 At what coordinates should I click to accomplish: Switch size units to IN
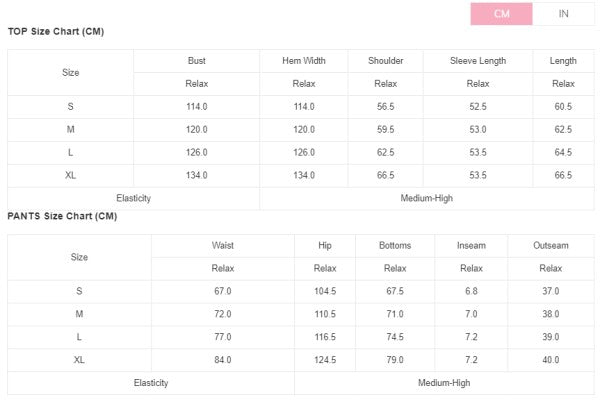(x=563, y=13)
